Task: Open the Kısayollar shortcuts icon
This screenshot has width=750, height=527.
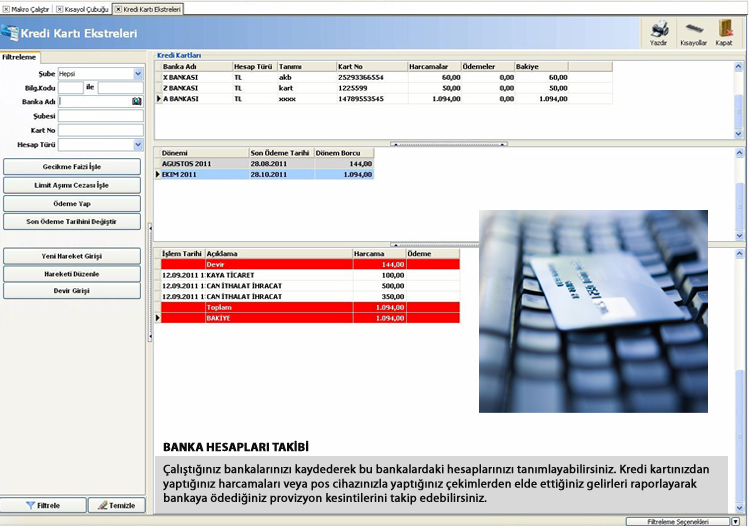Action: (693, 30)
